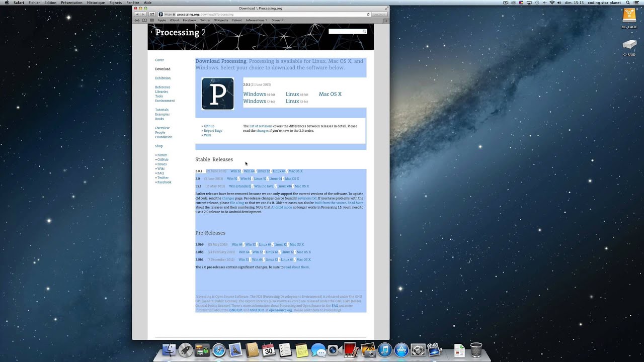
Task: Click the Shop sidebar link
Action: point(159,146)
